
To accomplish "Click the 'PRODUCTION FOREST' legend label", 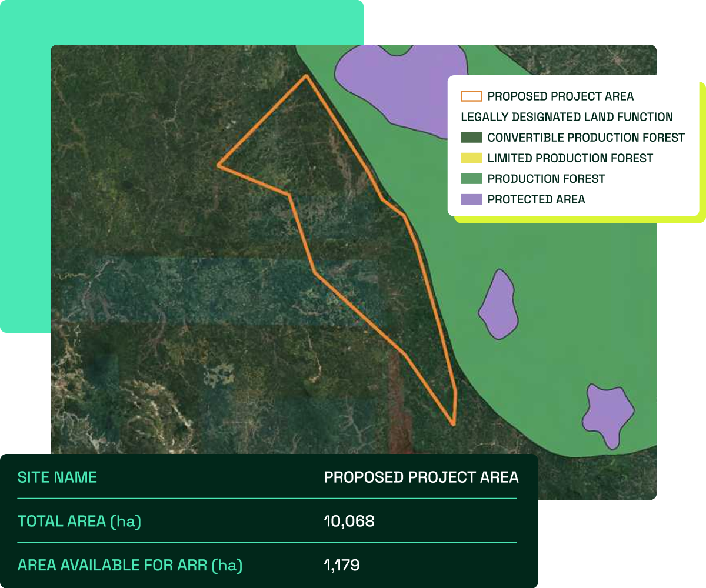I will [547, 179].
